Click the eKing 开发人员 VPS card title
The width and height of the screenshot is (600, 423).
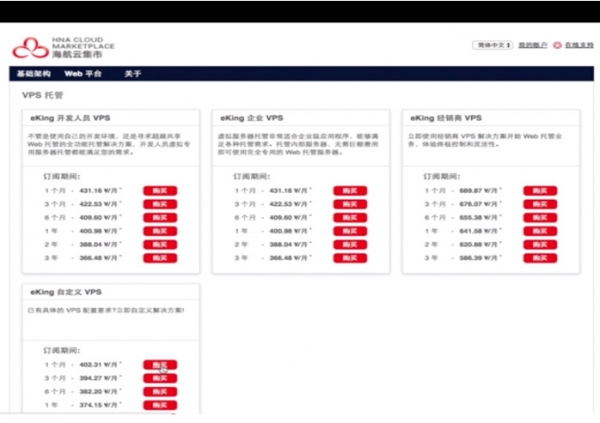[70, 118]
